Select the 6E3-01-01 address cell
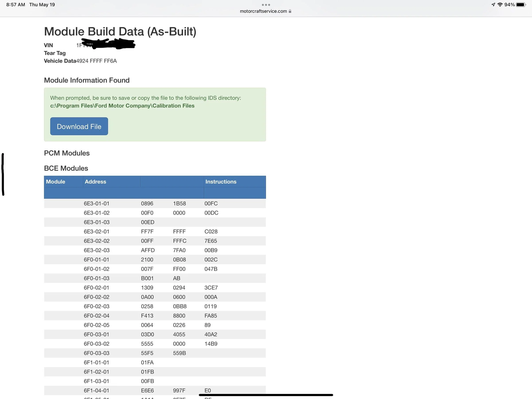Screen dimensions: 532x399 coord(96,203)
